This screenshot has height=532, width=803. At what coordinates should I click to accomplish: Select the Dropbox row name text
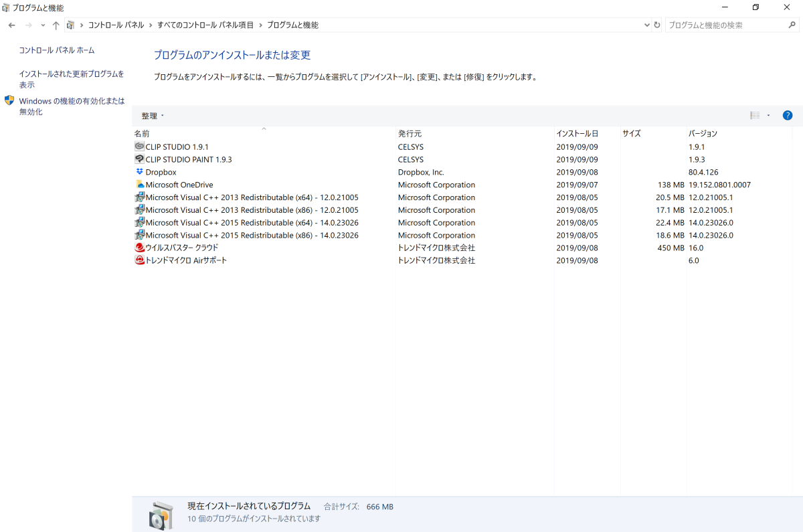(x=161, y=172)
